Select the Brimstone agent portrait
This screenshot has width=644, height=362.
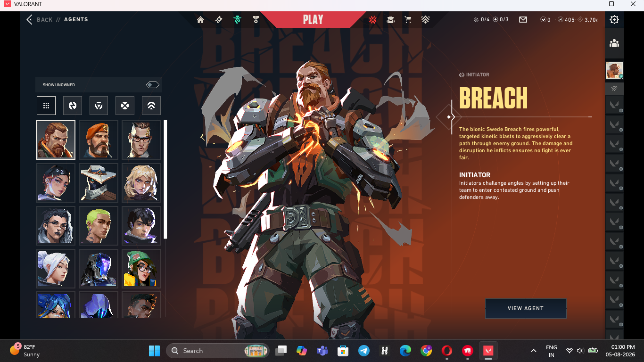tap(99, 140)
